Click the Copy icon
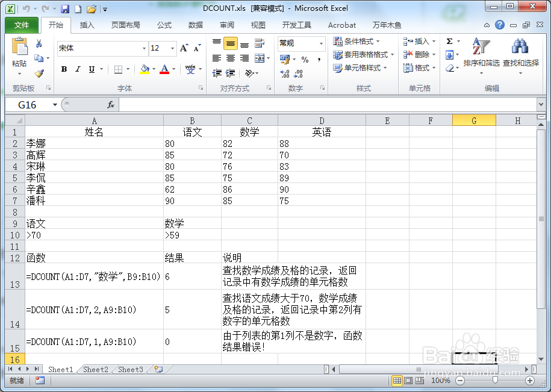 [39, 58]
